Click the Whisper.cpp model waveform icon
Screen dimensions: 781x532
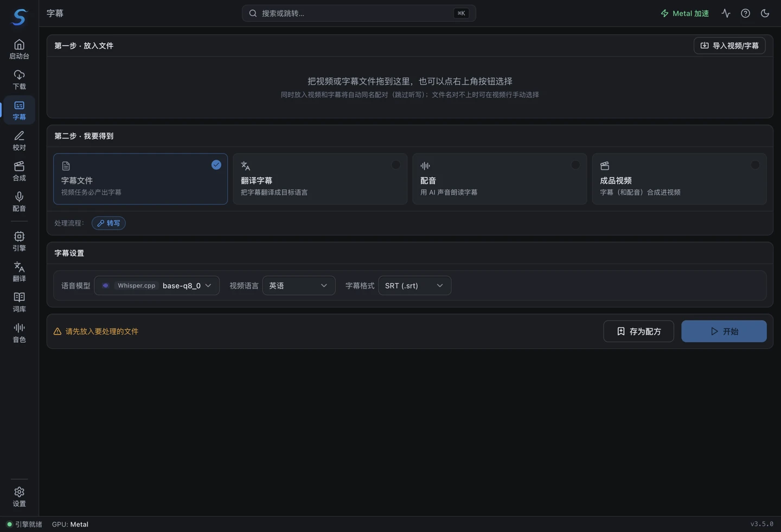coord(106,286)
